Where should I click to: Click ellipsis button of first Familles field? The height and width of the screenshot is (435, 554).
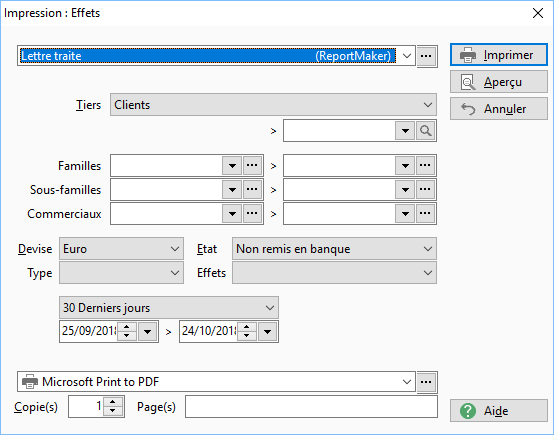pyautogui.click(x=252, y=165)
